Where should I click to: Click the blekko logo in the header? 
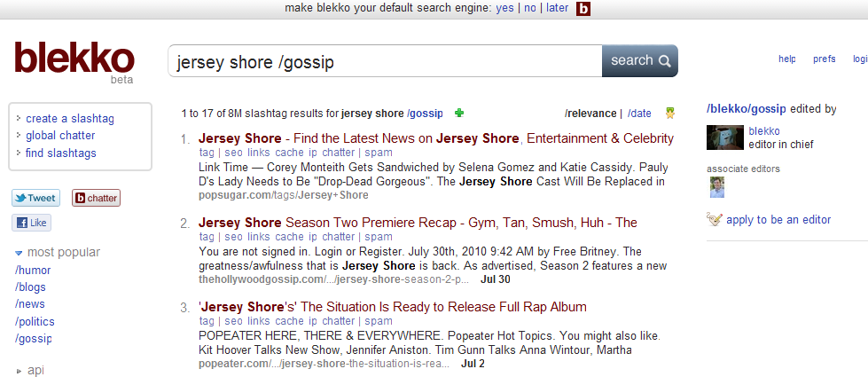tap(74, 59)
